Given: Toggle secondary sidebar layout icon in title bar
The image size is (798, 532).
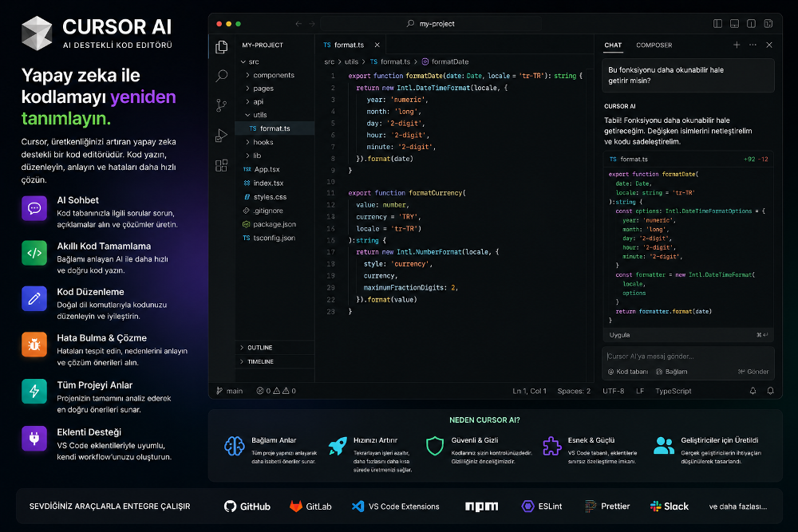Looking at the screenshot, I should (x=751, y=23).
